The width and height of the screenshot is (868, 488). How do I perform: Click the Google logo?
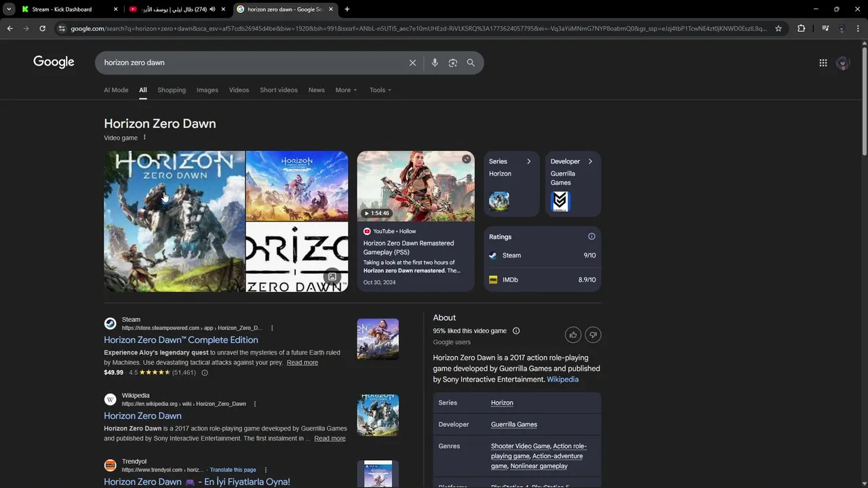coord(54,62)
